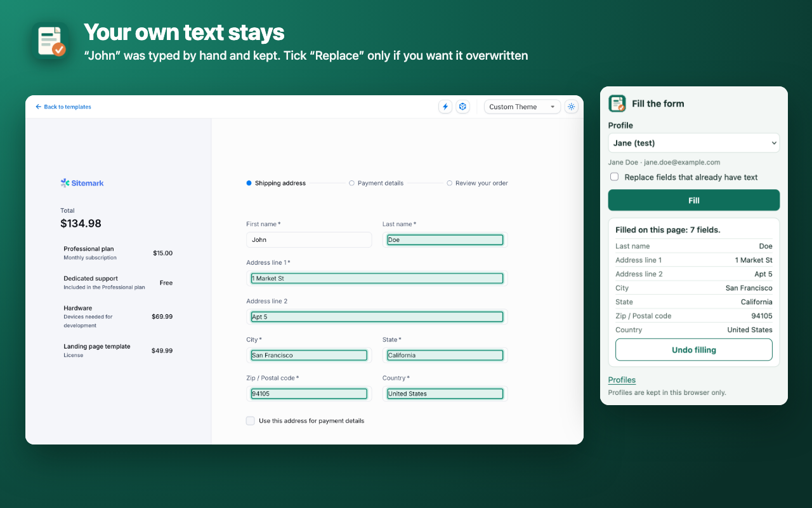Image resolution: width=812 pixels, height=508 pixels.
Task: Click the Sitemark logo
Action: 82,183
